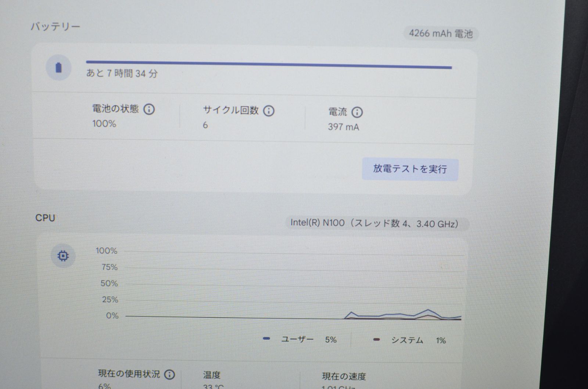Click the 75% y-axis label
Screen dimensions: 588x389
(x=110, y=267)
